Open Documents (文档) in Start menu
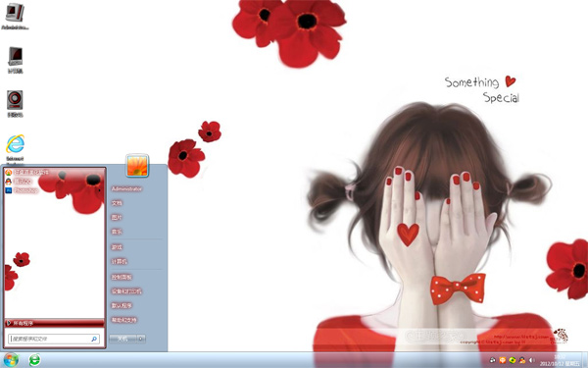 117,203
